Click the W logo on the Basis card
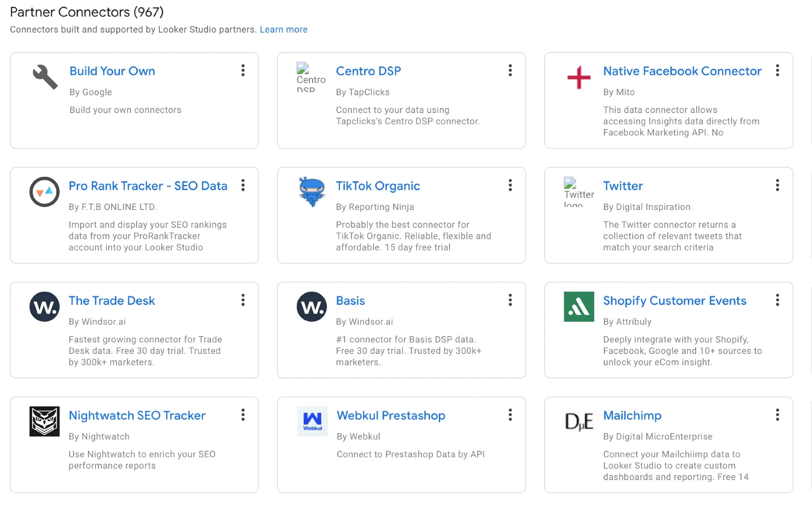The width and height of the screenshot is (812, 508). click(x=311, y=306)
